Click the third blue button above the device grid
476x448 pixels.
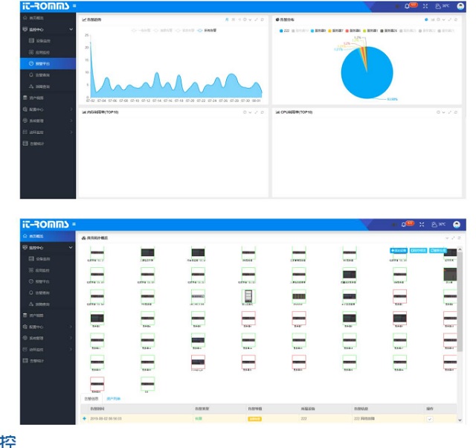[x=438, y=251]
